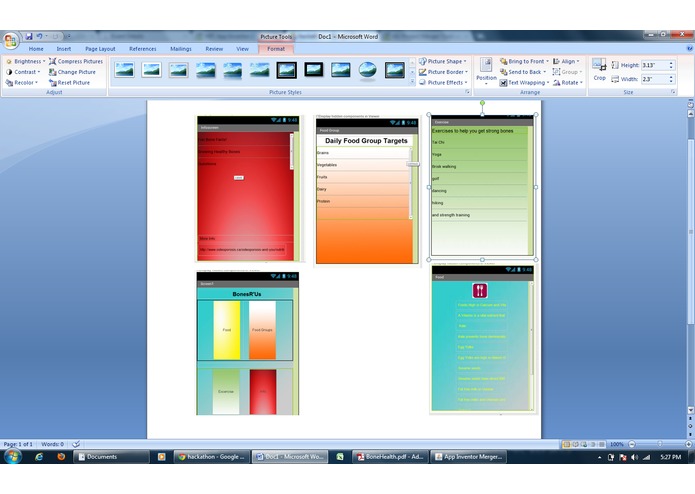Click Compress Pictures
The height and width of the screenshot is (494, 695).
click(x=76, y=62)
